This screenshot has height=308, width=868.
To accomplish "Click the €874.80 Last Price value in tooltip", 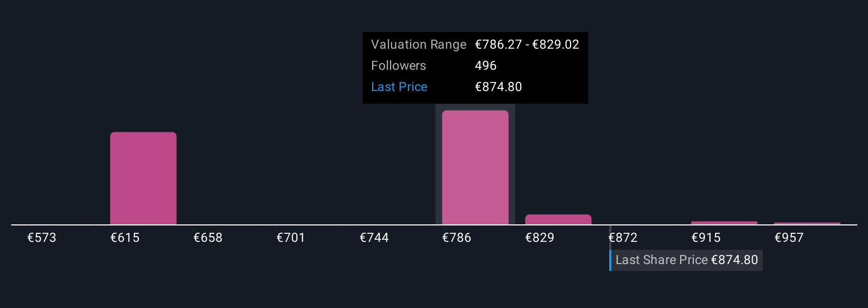I will tap(498, 87).
